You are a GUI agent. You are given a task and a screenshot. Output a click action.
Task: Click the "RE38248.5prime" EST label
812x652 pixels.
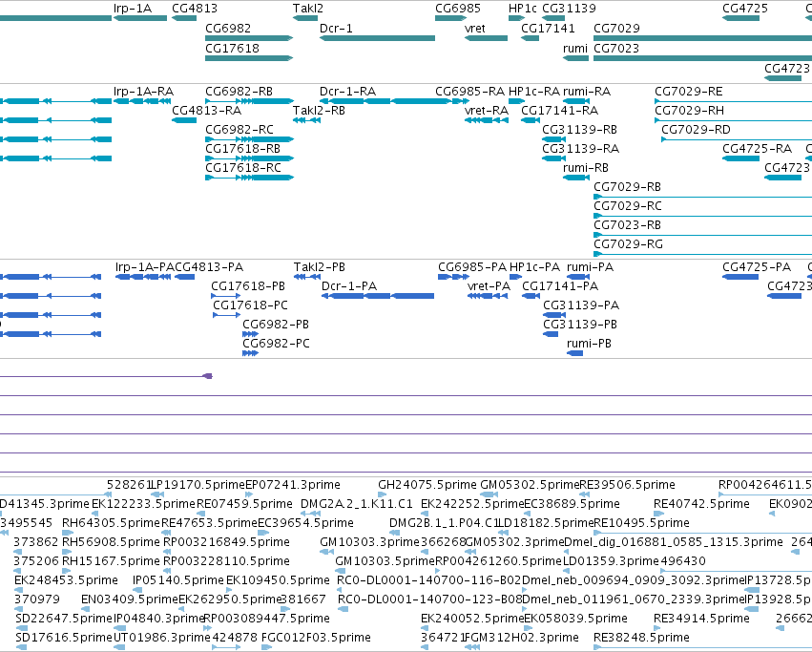(x=641, y=638)
